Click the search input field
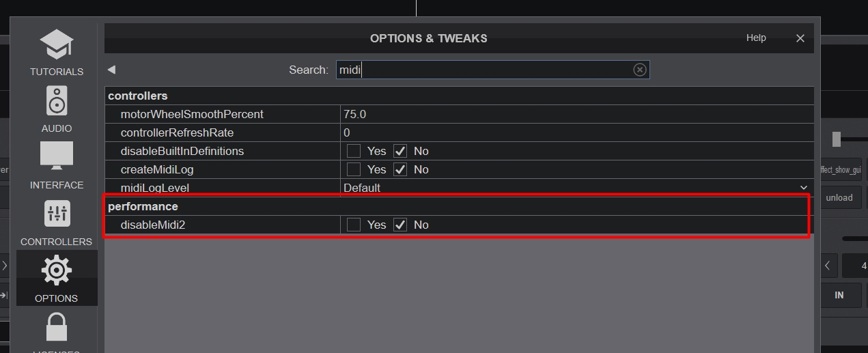This screenshot has width=868, height=353. pyautogui.click(x=485, y=70)
